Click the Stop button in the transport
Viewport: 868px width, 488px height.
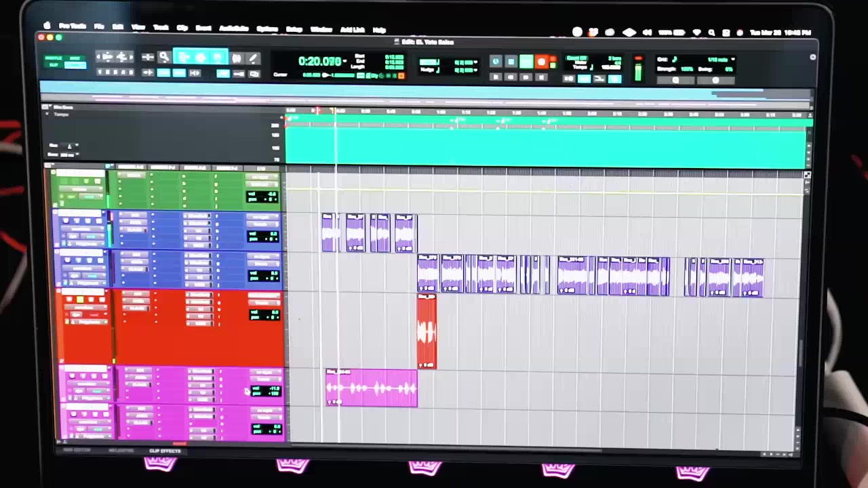(x=511, y=62)
